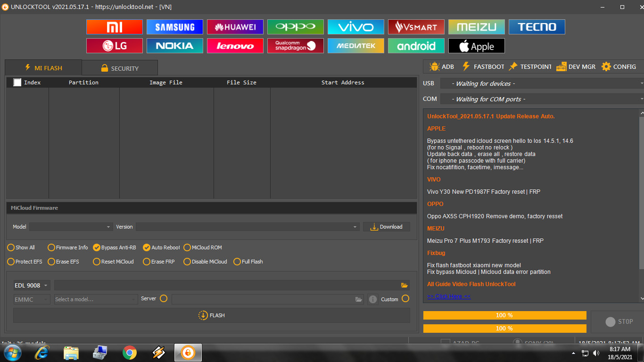Open the COM ports dropdown
644x362 pixels.
pyautogui.click(x=542, y=99)
